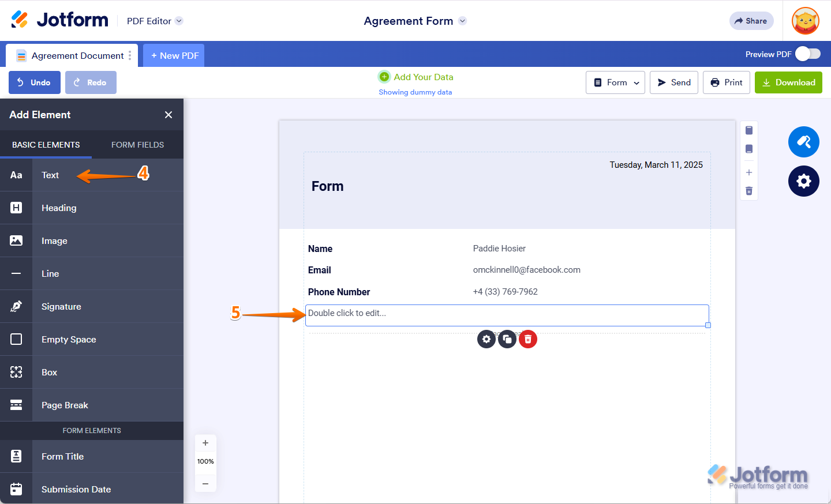Image resolution: width=831 pixels, height=504 pixels.
Task: Expand the Form dropdown button
Action: pos(615,82)
